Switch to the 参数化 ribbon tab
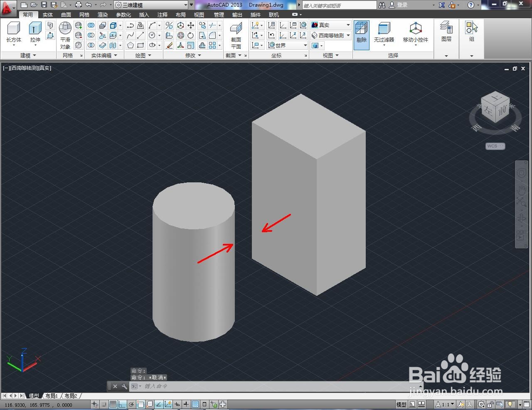 (x=123, y=15)
